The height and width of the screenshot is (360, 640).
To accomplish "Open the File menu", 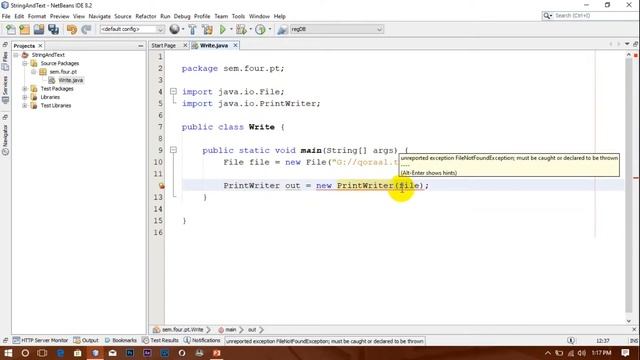I will 6,16.
